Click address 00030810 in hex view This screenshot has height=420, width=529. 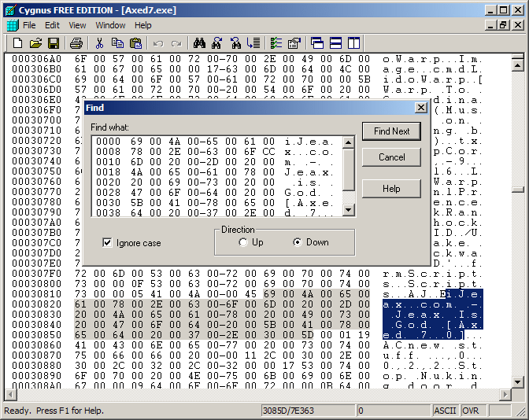pos(36,293)
